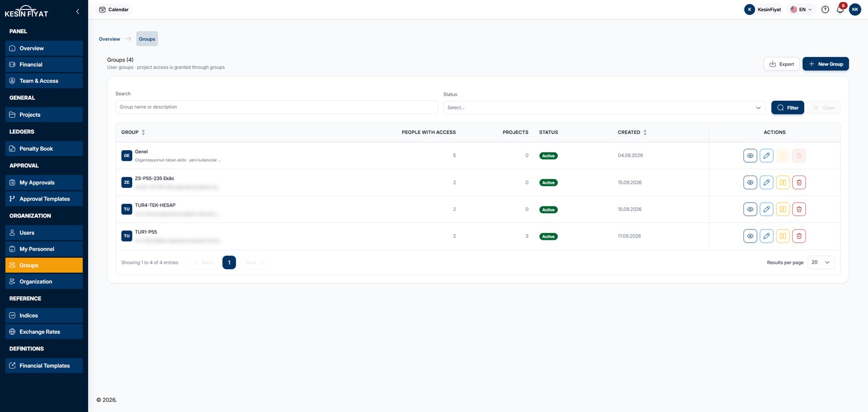This screenshot has width=868, height=412.
Task: Focus the group name search field
Action: (277, 107)
